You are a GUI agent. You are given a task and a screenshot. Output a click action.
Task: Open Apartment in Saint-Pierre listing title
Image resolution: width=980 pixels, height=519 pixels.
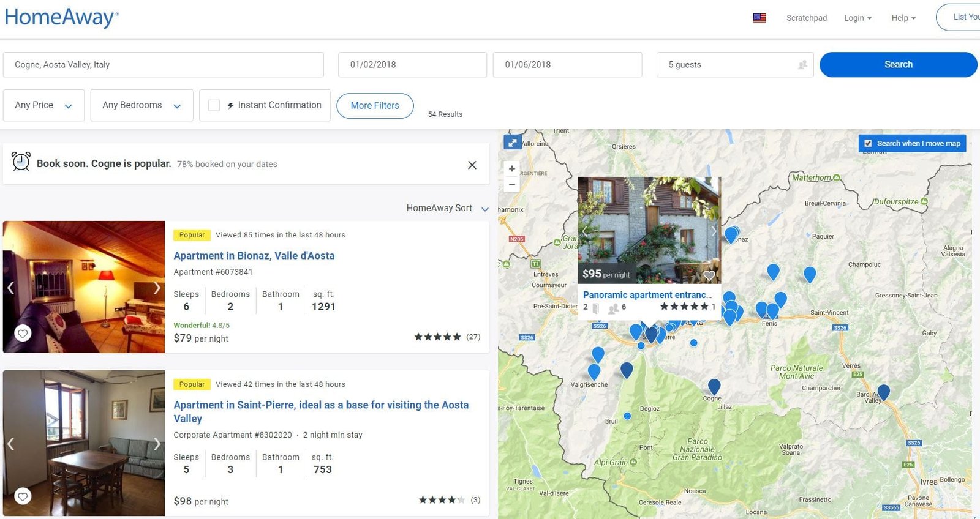click(321, 412)
